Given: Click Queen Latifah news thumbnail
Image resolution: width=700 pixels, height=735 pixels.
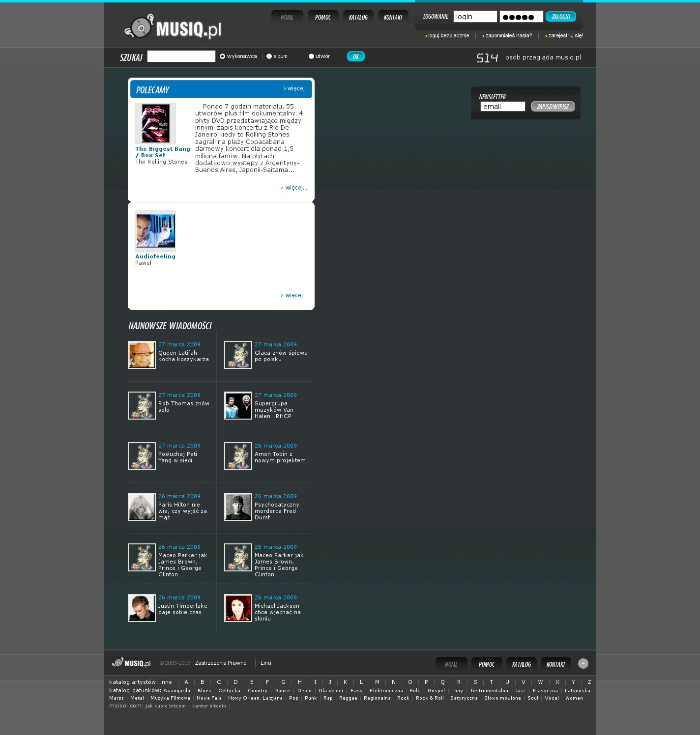Looking at the screenshot, I should (142, 355).
